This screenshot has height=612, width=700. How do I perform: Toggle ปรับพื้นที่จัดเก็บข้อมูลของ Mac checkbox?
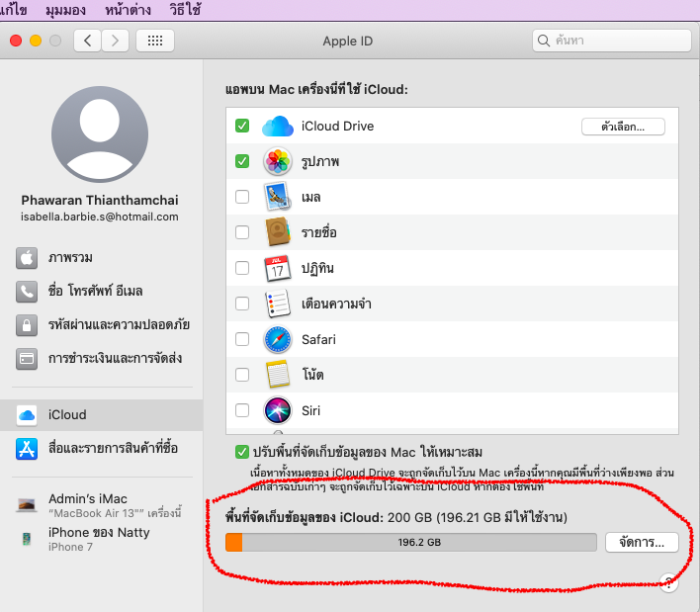click(x=242, y=452)
